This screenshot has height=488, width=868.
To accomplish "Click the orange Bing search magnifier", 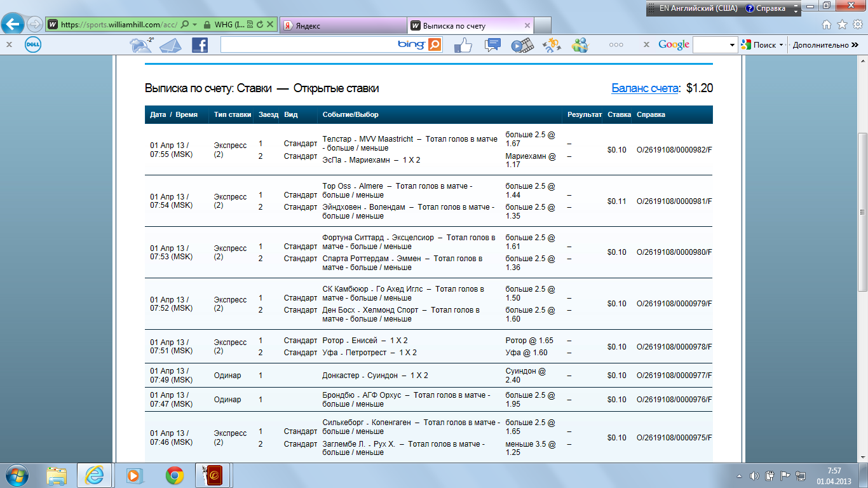I will (x=435, y=45).
